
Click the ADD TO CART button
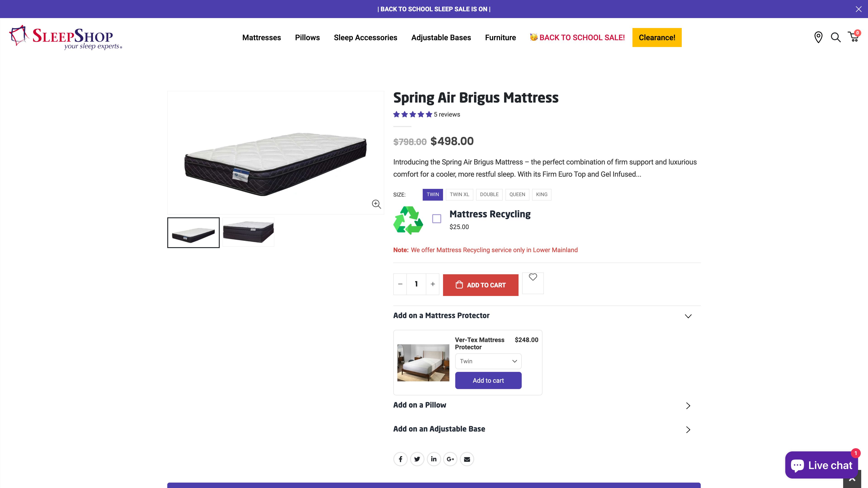[x=481, y=285]
